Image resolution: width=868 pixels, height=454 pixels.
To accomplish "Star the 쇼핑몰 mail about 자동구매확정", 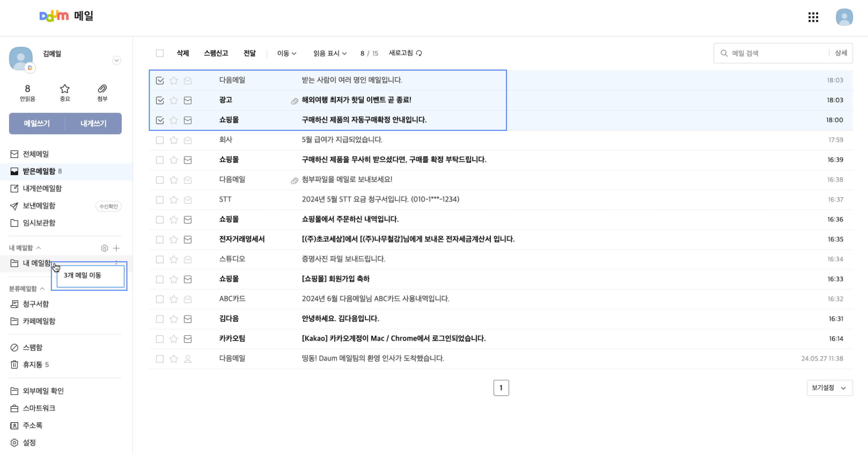I will tap(174, 120).
